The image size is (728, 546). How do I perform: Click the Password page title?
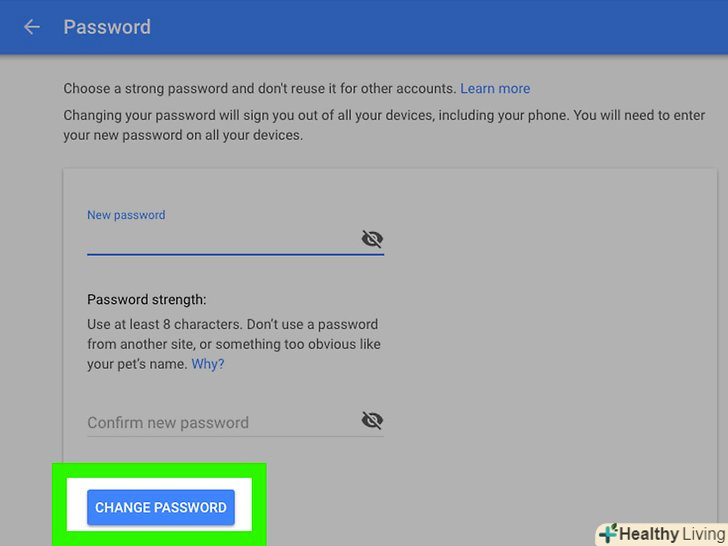pos(107,27)
